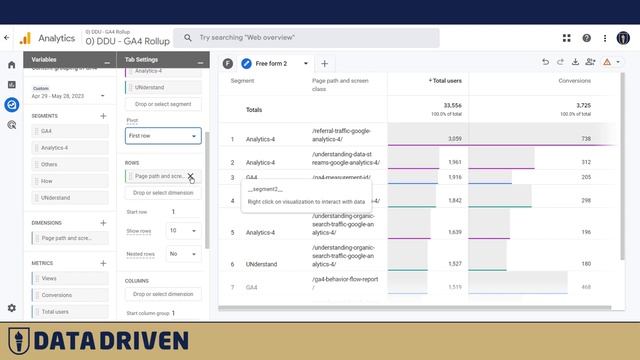Click Drop or select dimension under Rows
640x360 pixels.
point(163,193)
